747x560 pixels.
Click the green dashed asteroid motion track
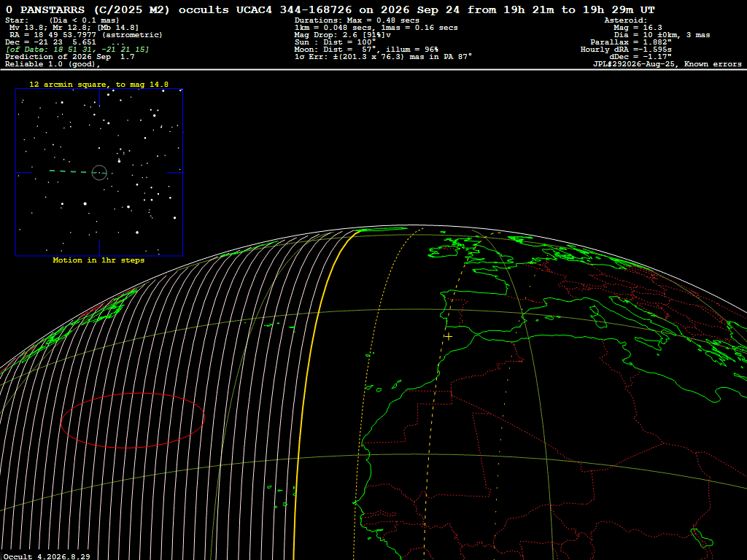[71, 171]
